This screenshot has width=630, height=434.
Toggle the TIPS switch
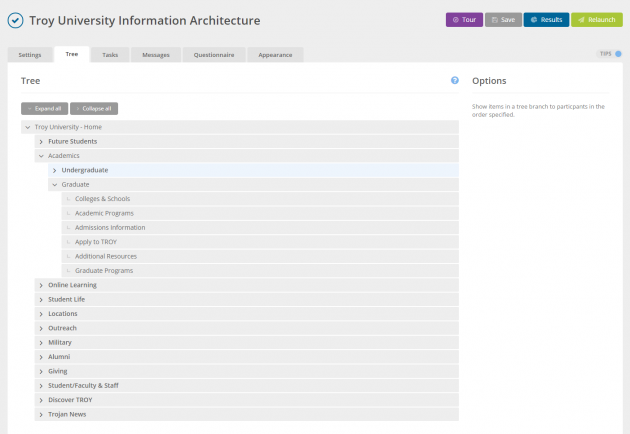618,54
